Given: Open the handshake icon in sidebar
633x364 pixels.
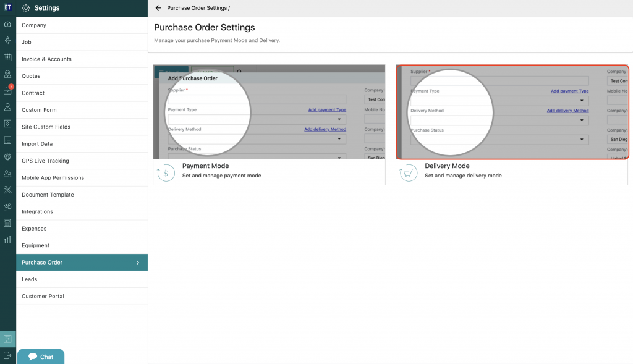Looking at the screenshot, I should 7,156.
